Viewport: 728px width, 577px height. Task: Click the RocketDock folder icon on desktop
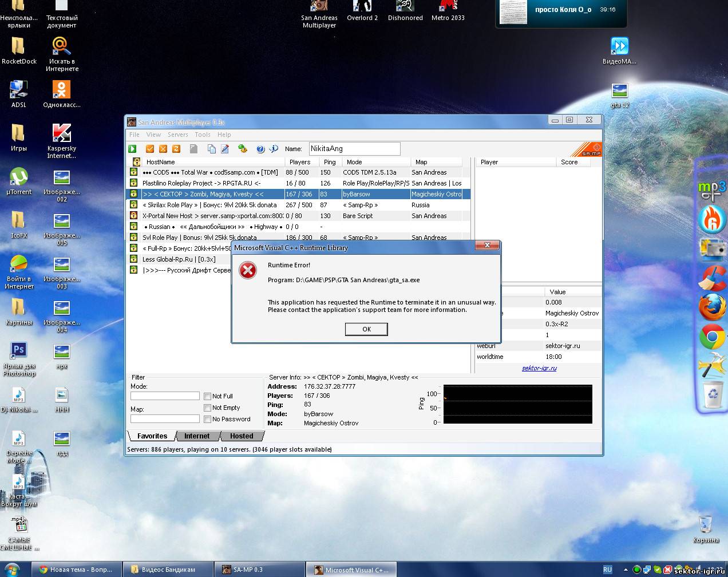click(x=19, y=50)
